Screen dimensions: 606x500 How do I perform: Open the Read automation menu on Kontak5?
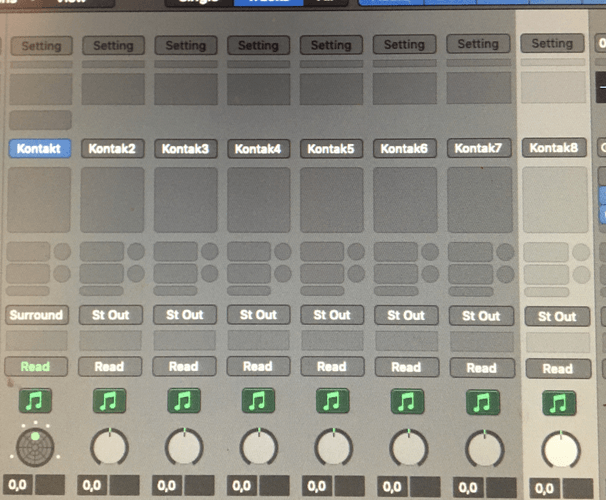[332, 367]
